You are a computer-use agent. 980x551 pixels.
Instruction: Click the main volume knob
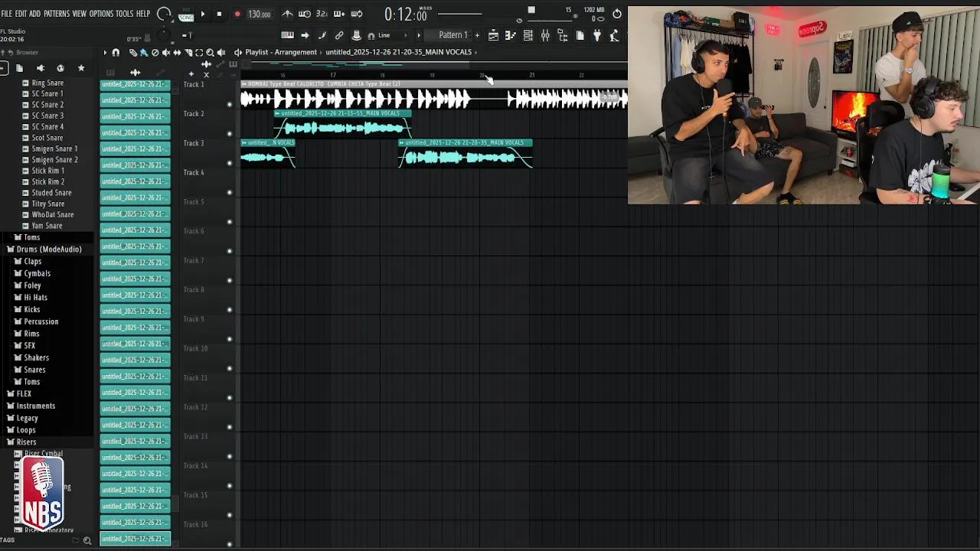point(163,14)
